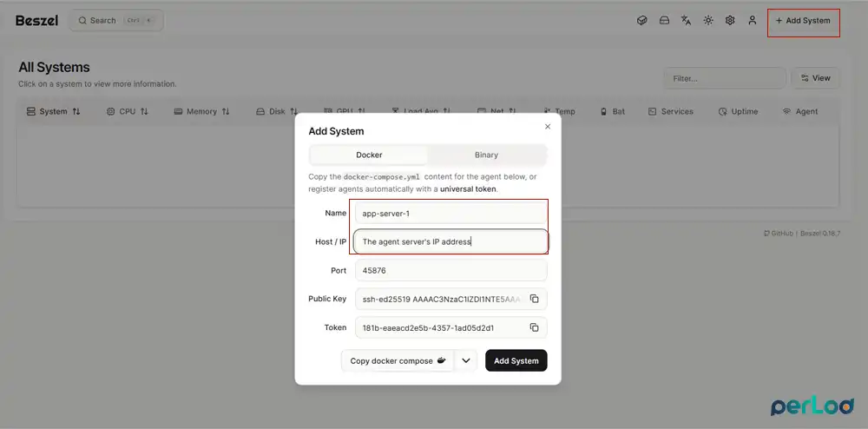Expand the copy options chevron dropdown
Screen dimensions: 868x429
pyautogui.click(x=465, y=361)
